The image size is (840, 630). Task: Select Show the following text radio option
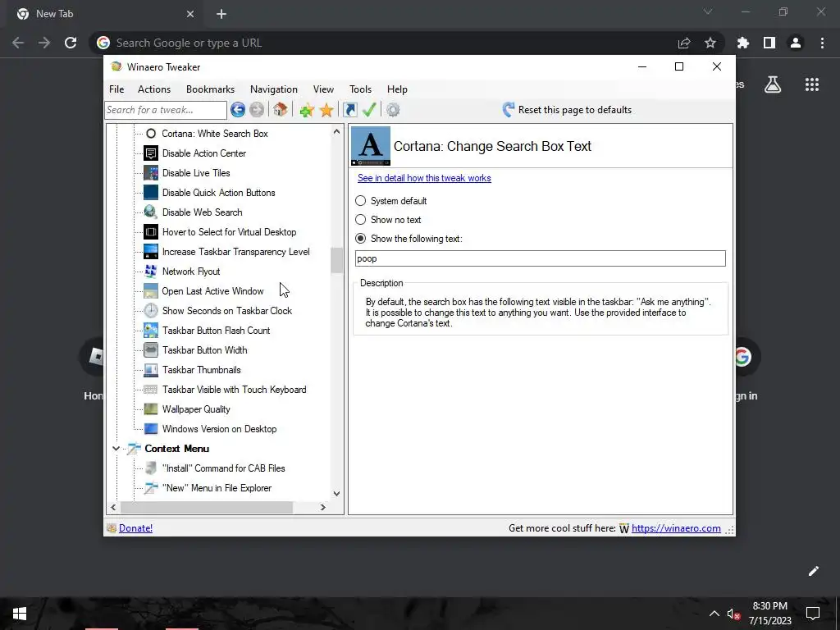(361, 239)
